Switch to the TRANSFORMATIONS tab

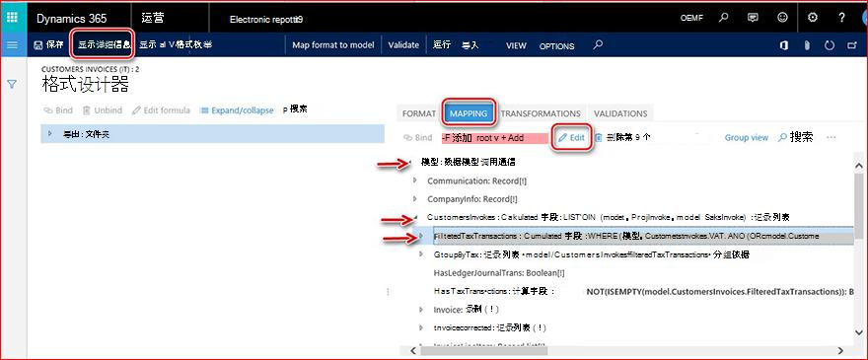pos(541,113)
